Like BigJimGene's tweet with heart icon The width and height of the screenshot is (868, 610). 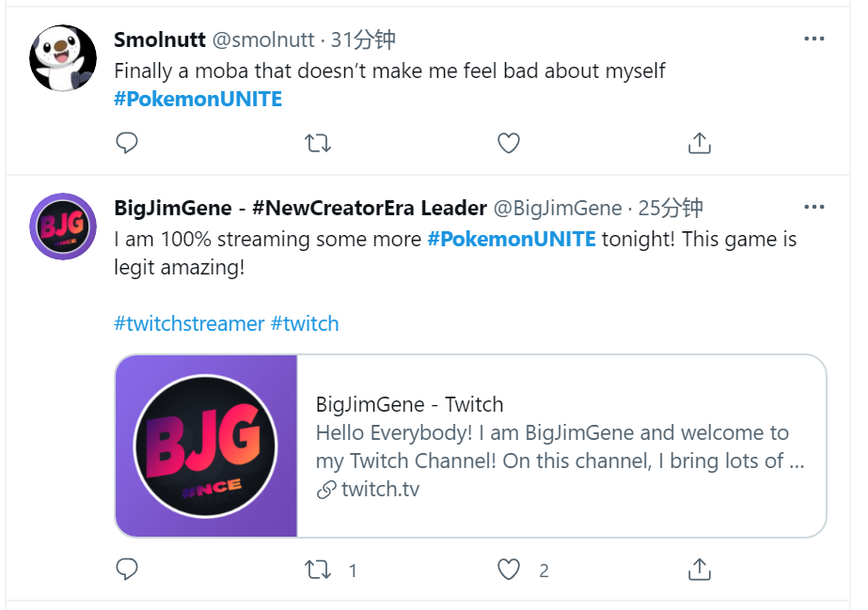point(509,570)
